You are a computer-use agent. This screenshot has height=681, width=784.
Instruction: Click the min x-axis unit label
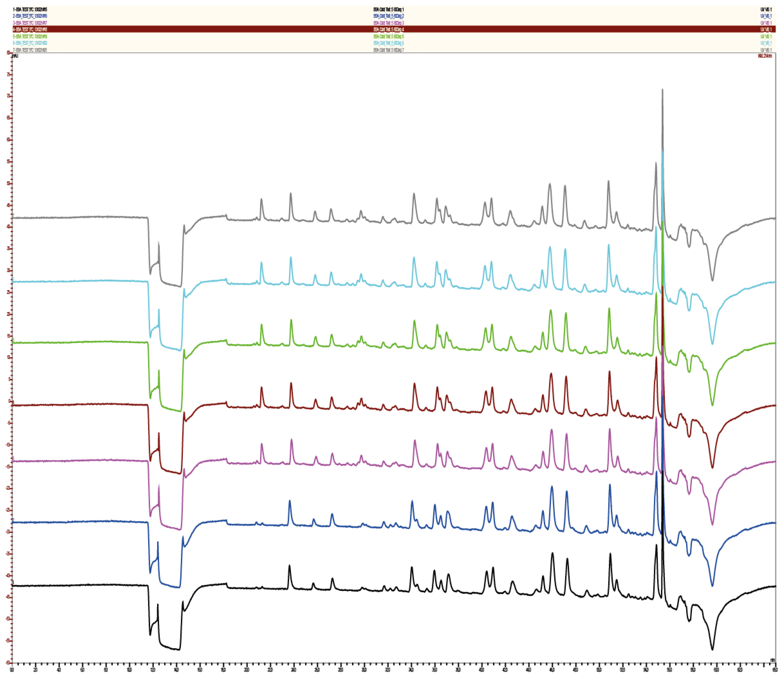tap(772, 660)
